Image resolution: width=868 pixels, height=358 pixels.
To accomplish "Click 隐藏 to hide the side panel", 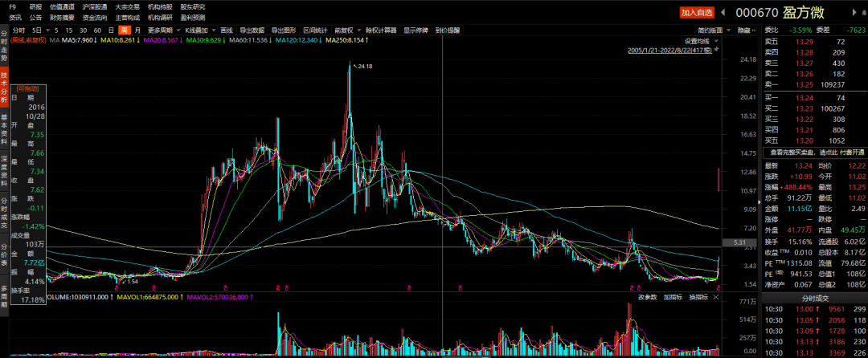I will click(747, 31).
